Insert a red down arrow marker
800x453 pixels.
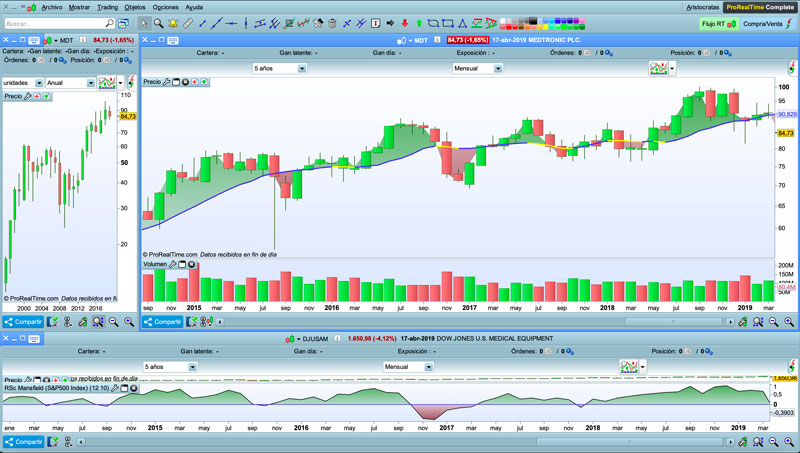(405, 23)
